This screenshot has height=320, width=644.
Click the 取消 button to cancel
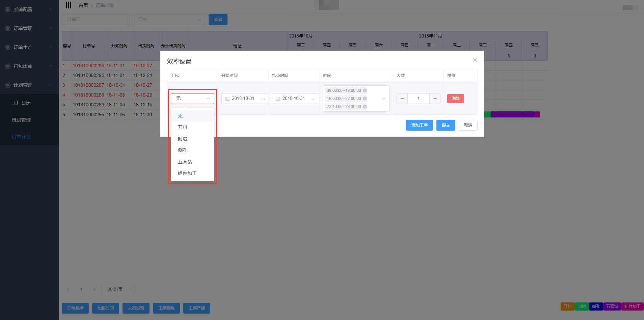coord(468,125)
